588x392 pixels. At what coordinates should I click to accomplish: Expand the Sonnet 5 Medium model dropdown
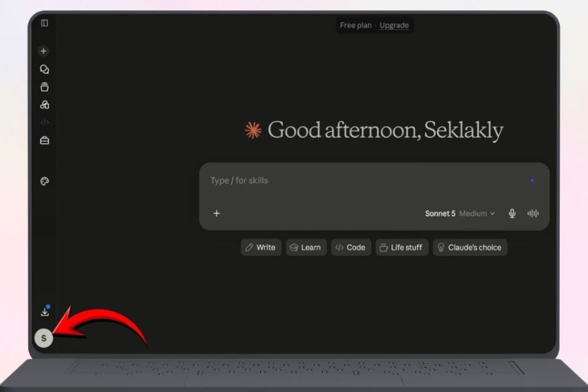[x=460, y=214]
